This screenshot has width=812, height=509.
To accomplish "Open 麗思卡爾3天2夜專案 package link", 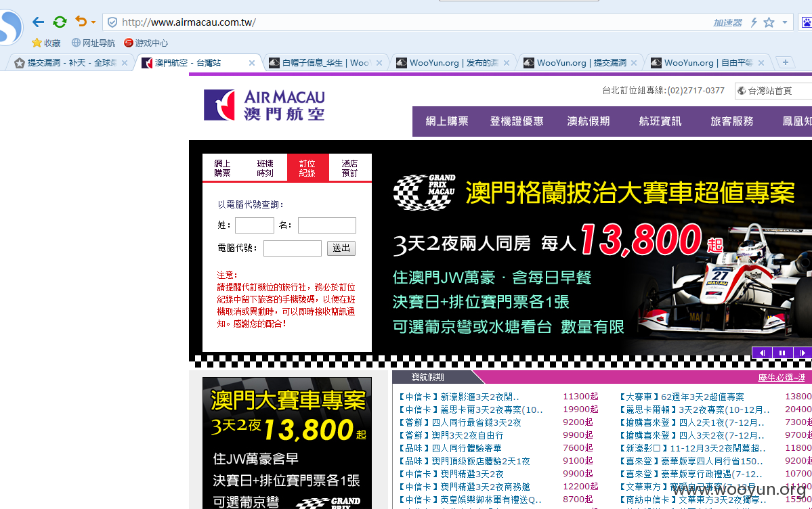I will 471,410.
